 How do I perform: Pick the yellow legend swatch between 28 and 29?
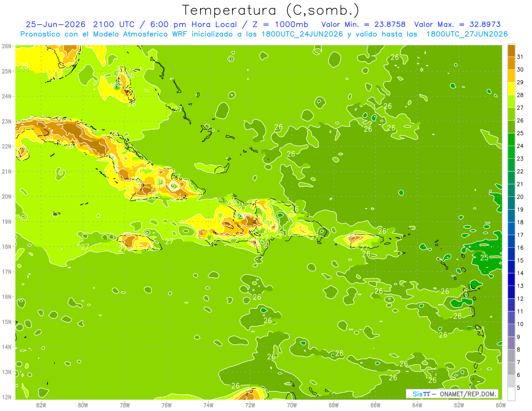click(511, 89)
